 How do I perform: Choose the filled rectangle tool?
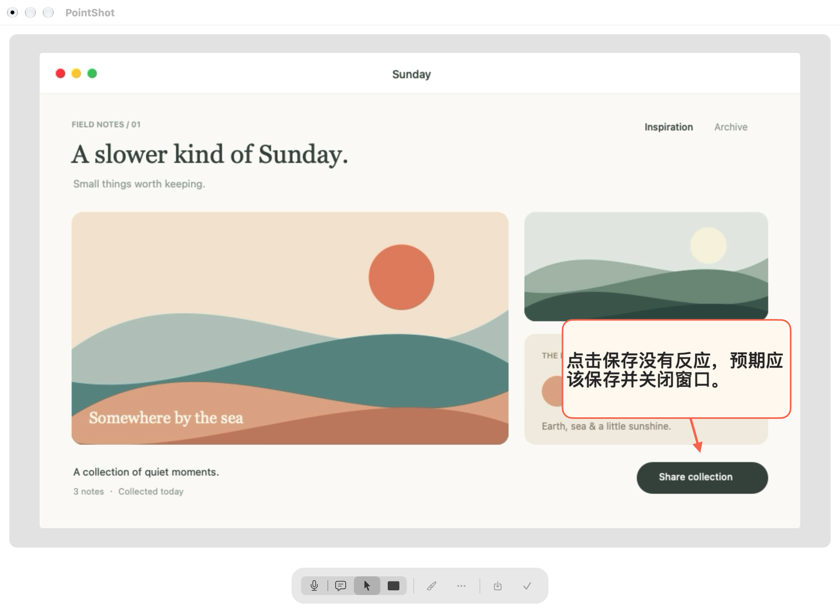click(394, 586)
